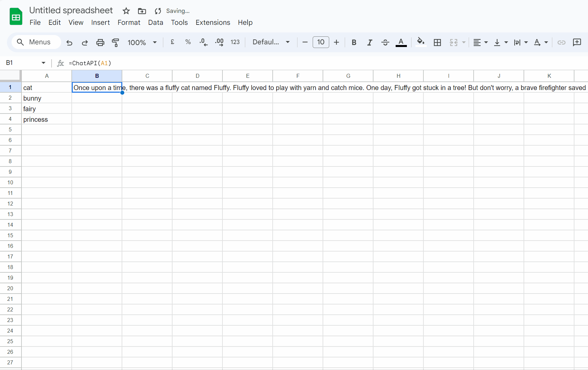
Task: Format as currency with pound icon
Action: point(172,42)
